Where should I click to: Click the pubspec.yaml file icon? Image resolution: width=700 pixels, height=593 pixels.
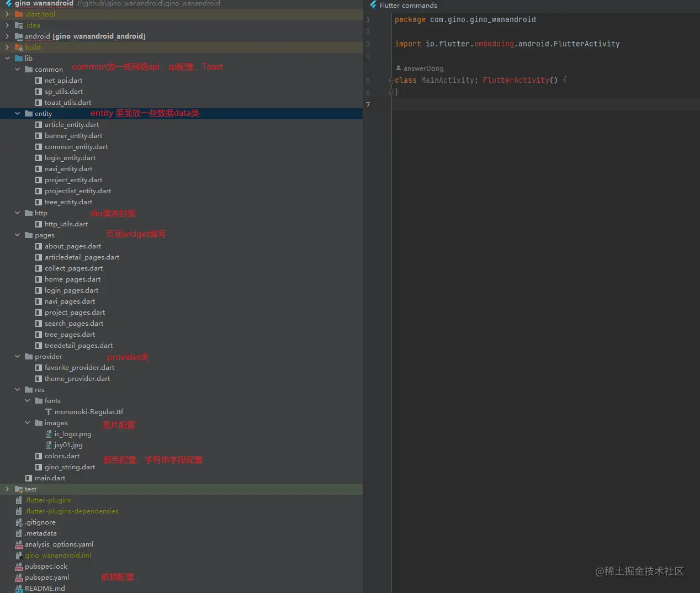[19, 578]
